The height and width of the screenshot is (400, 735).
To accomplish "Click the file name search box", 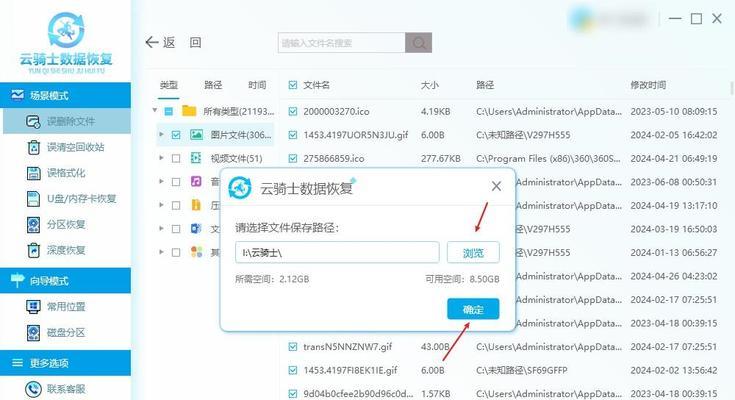I will coord(341,43).
